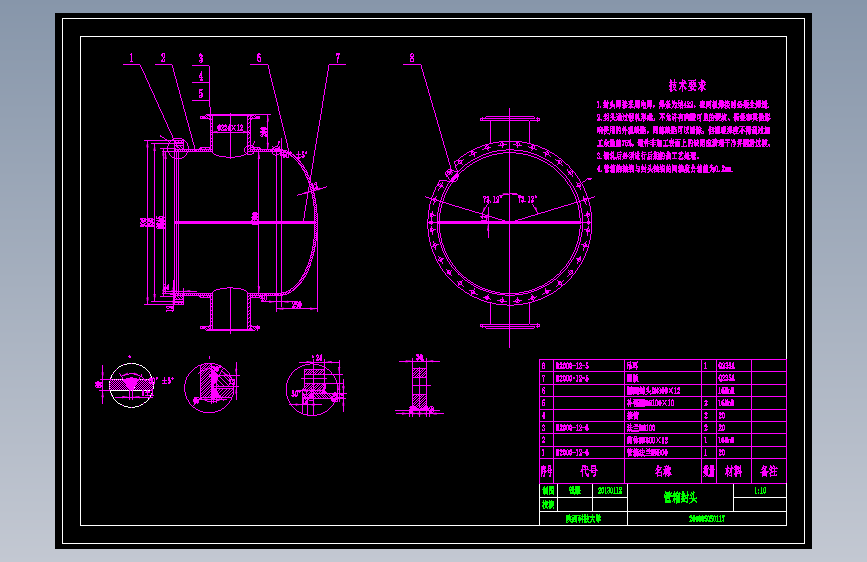Screen dimensions: 867x562
Task: Click the top nozzle dimension label Φ×12
Action: pos(230,128)
